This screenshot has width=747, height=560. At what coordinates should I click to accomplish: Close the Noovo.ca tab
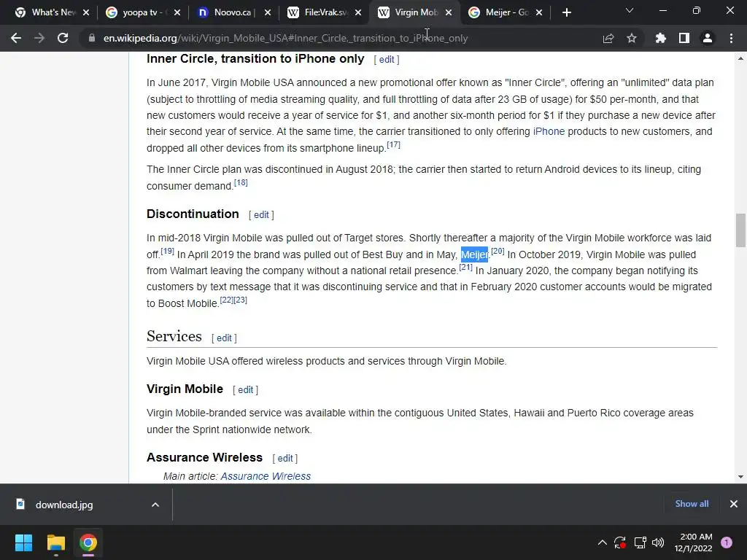267,13
